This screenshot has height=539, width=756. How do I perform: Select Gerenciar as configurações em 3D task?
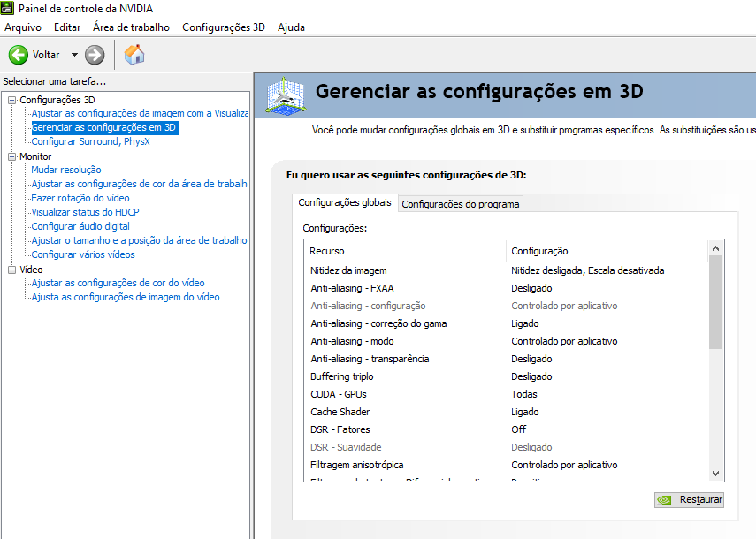pyautogui.click(x=105, y=127)
